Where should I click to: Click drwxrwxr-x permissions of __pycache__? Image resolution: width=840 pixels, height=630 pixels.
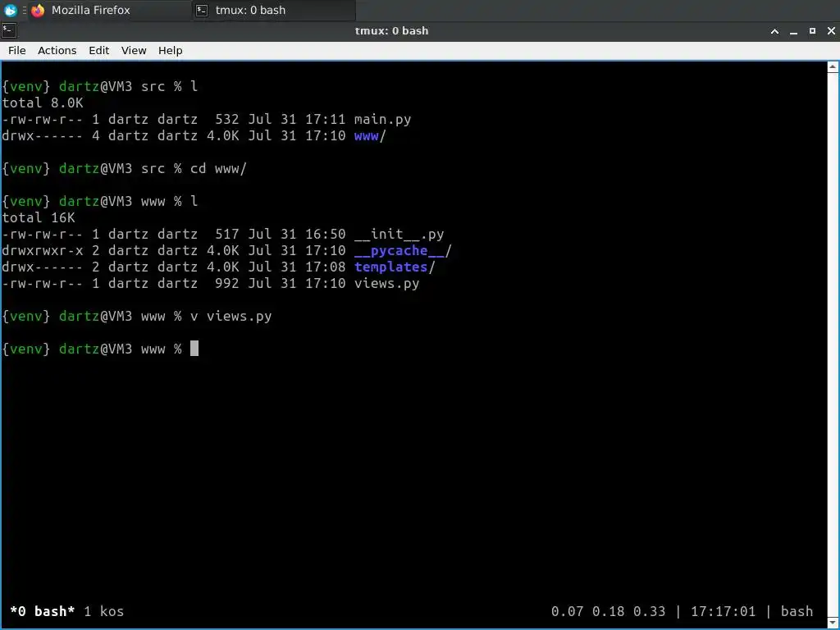tap(43, 251)
